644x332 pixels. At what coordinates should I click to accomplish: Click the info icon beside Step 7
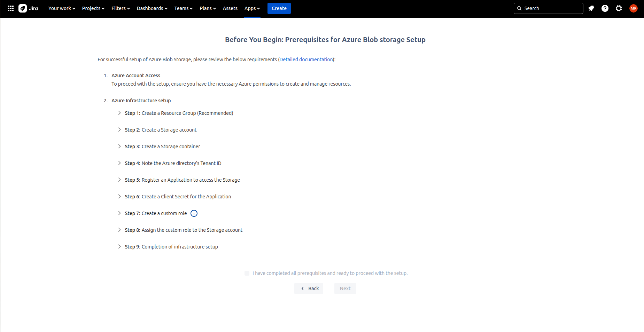194,213
